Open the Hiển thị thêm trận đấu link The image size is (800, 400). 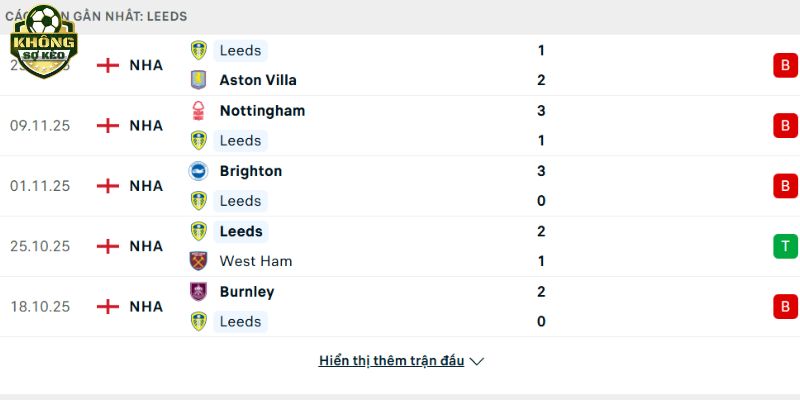click(391, 361)
